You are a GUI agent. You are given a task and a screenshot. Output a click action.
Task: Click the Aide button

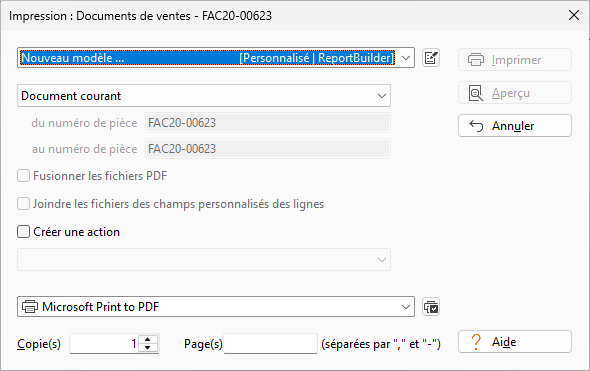click(x=515, y=342)
